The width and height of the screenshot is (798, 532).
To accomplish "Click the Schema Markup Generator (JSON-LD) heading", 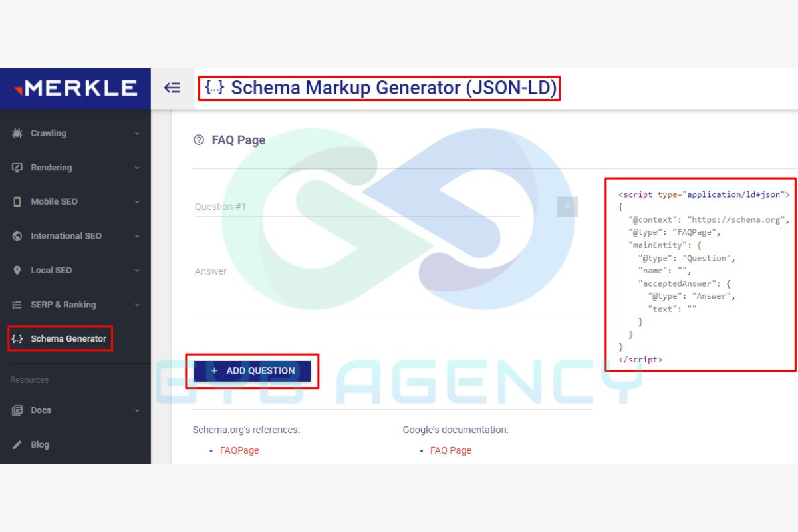I will (x=394, y=88).
